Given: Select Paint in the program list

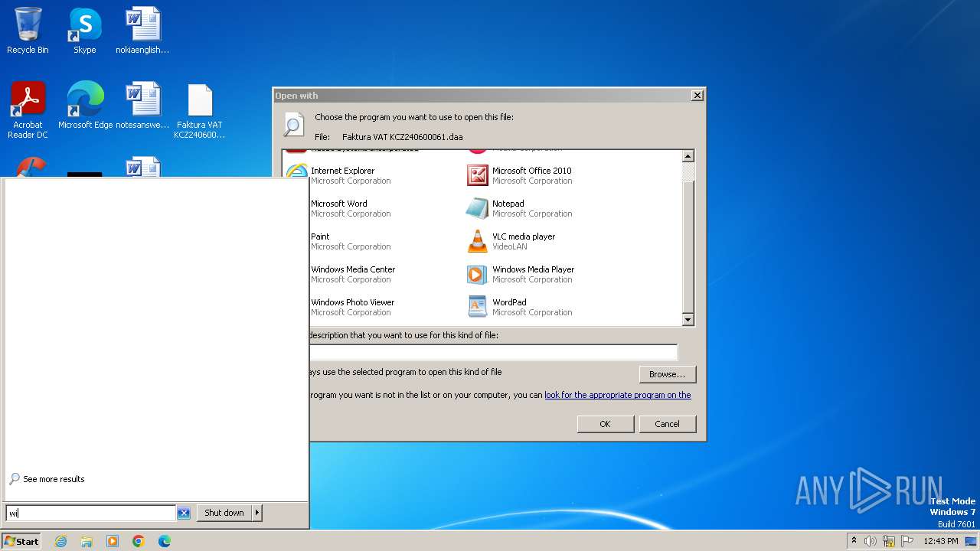Looking at the screenshot, I should click(351, 241).
